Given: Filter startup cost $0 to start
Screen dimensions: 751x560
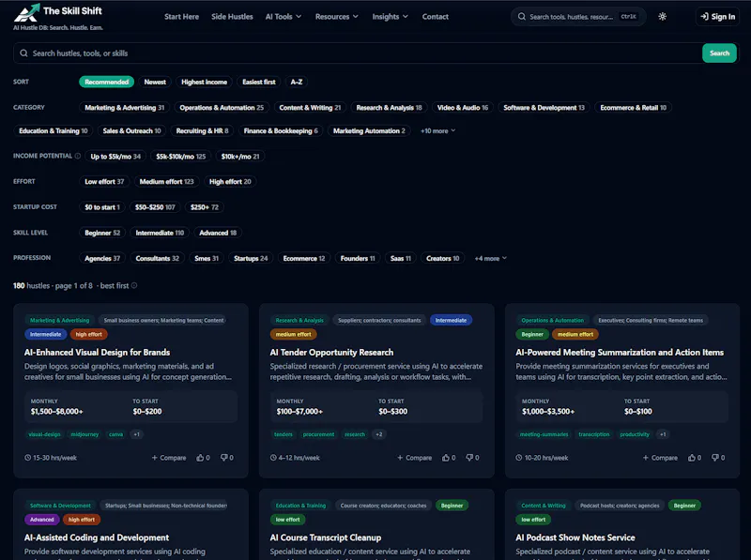Looking at the screenshot, I should click(102, 207).
